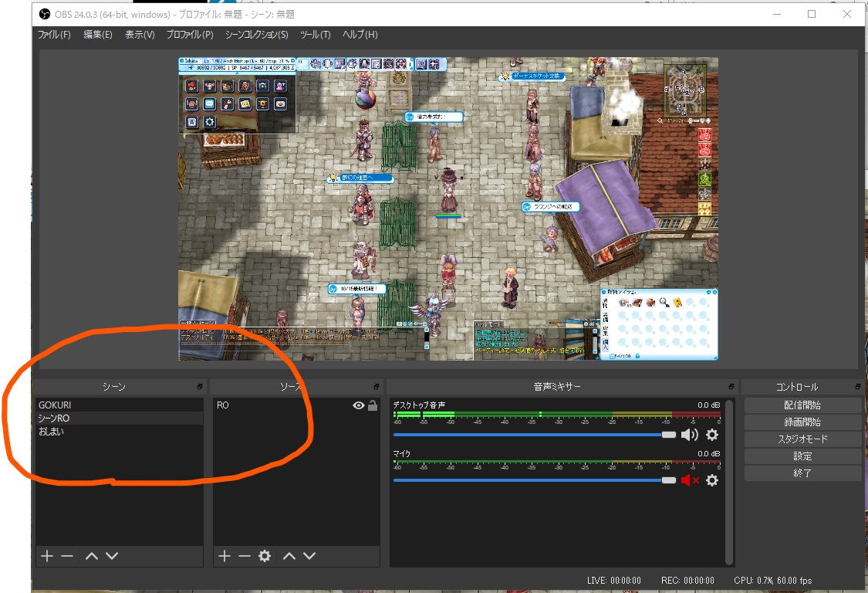This screenshot has height=593, width=868.
Task: Click the CPU: 0.7%, 60.00 fps status text
Action: (773, 580)
